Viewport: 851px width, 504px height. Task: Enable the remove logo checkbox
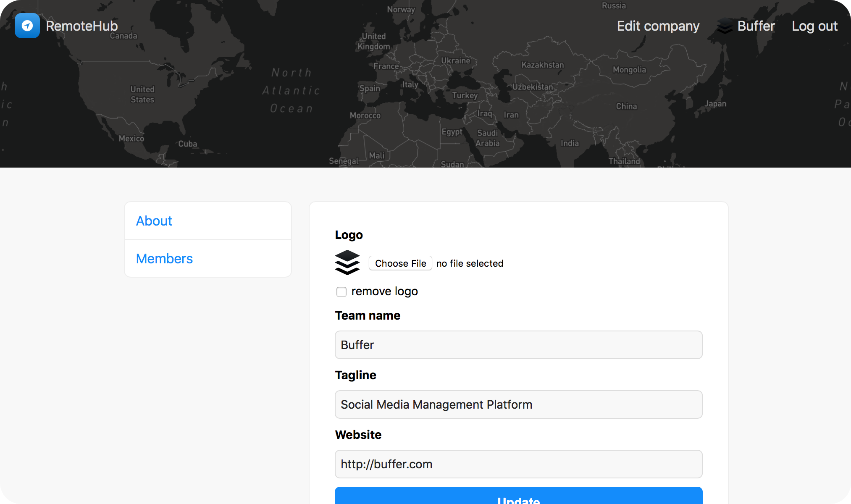341,291
